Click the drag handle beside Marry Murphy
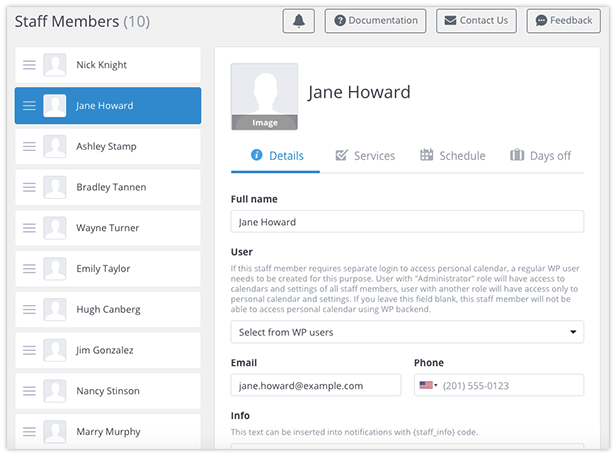The width and height of the screenshot is (616, 456). click(x=29, y=432)
